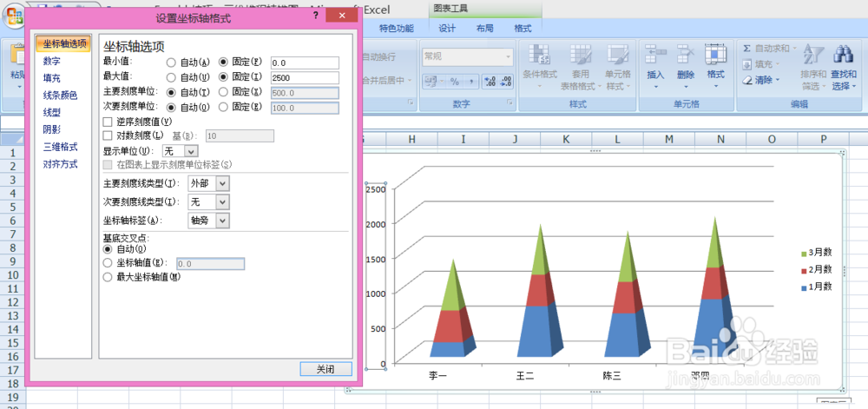Viewport: 868px width, 409px height.
Task: Click the 3月数 legend entry
Action: click(x=817, y=253)
